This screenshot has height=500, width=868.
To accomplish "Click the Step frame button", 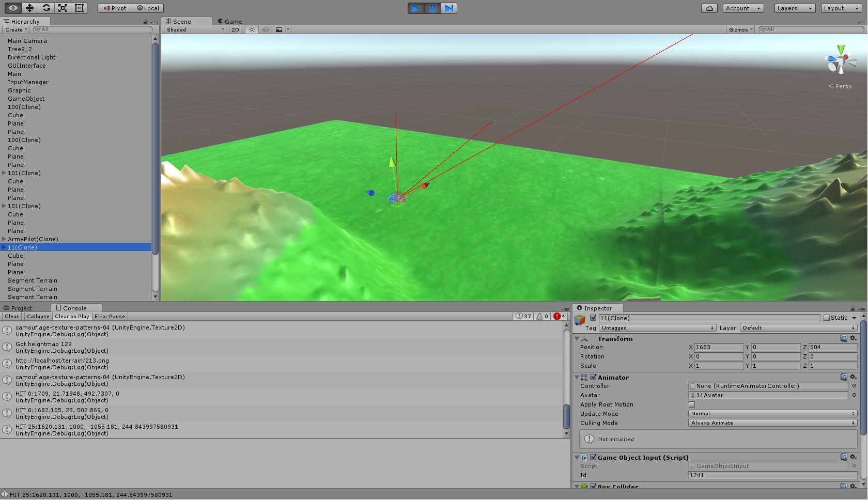I will coord(449,8).
